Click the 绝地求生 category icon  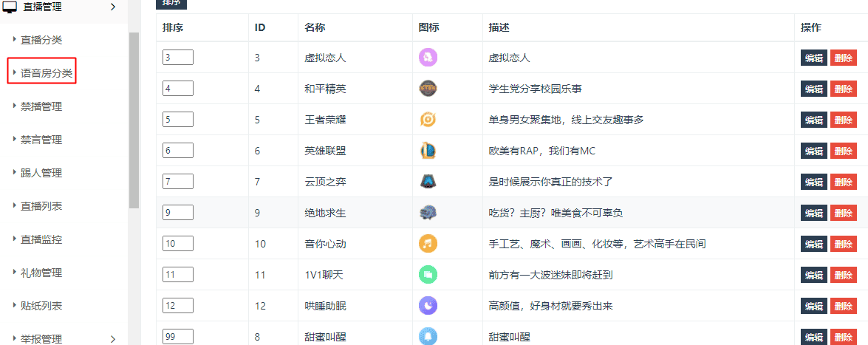tap(428, 213)
